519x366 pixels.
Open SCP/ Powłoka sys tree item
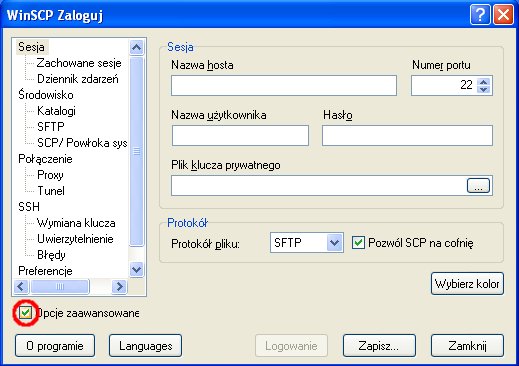(82, 143)
